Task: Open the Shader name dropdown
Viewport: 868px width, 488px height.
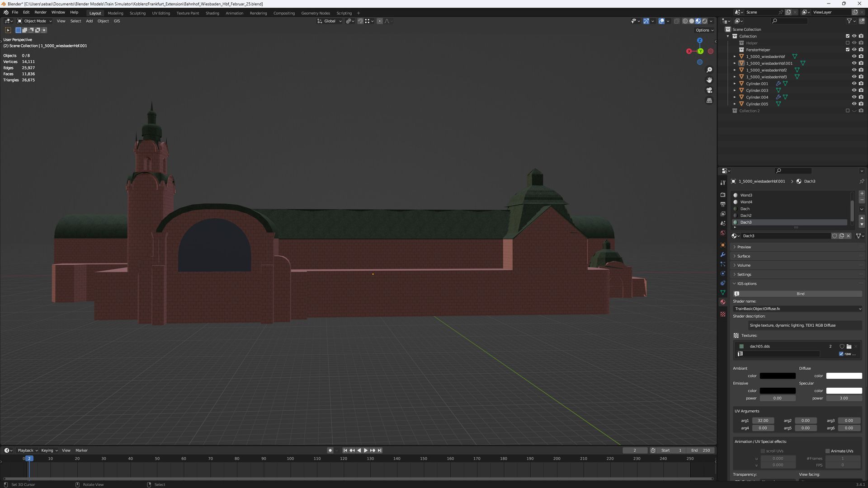Action: [797, 309]
